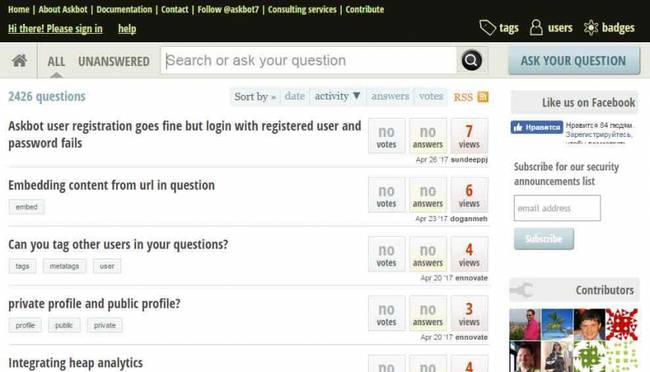650x372 pixels.
Task: Focus the email address input
Action: [557, 208]
